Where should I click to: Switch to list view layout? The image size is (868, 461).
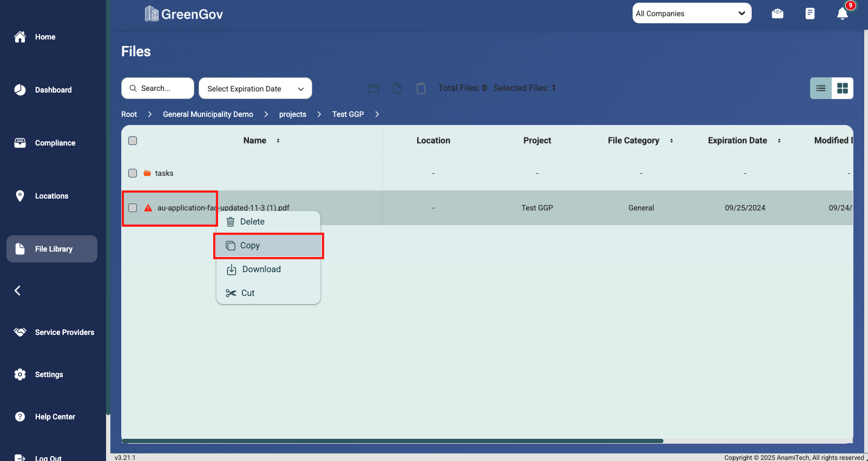pos(821,88)
